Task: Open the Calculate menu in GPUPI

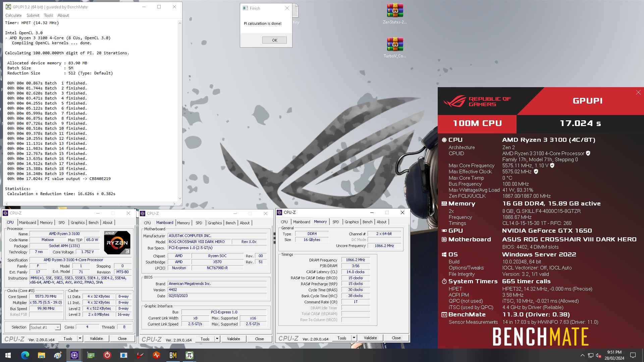Action: (13, 15)
